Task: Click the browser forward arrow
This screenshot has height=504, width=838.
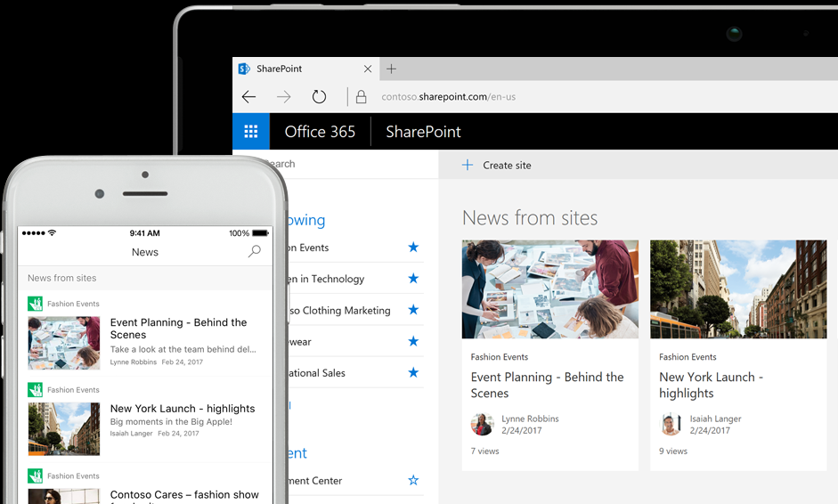Action: pos(284,97)
